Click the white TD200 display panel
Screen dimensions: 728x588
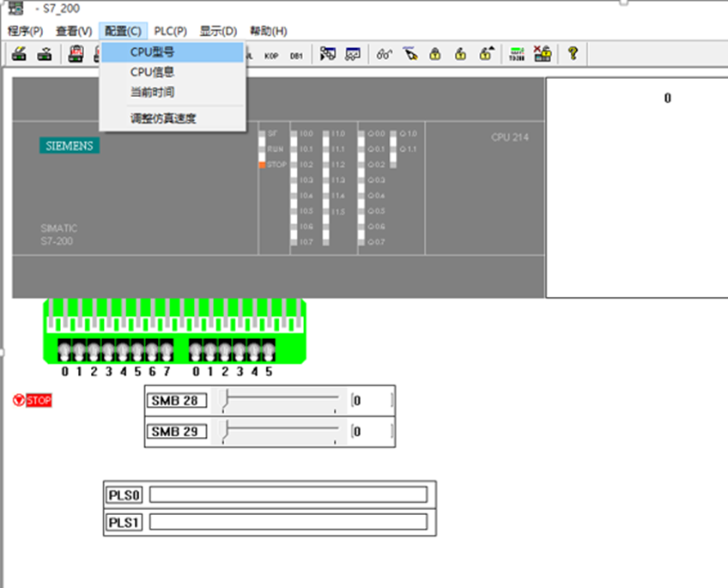pyautogui.click(x=637, y=187)
